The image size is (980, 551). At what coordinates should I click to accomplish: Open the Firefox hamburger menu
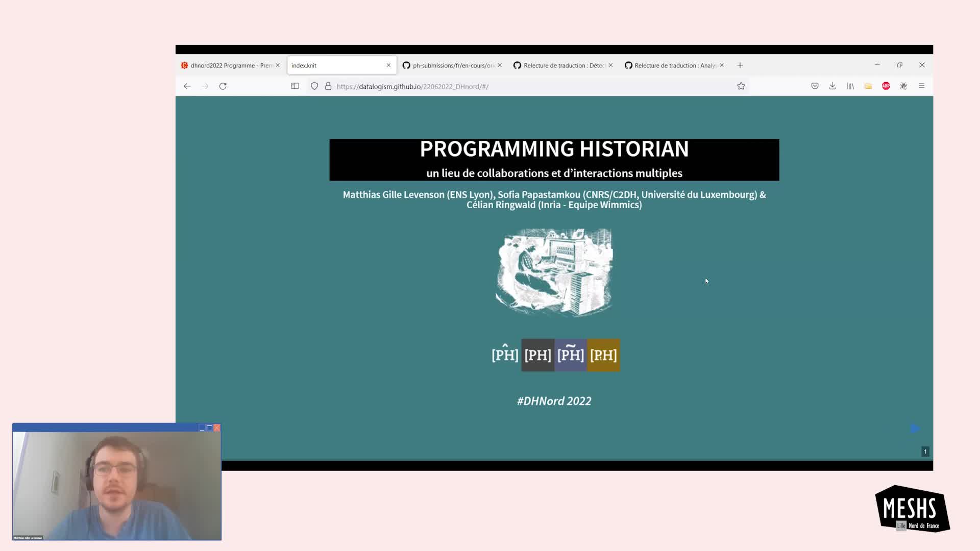click(921, 86)
